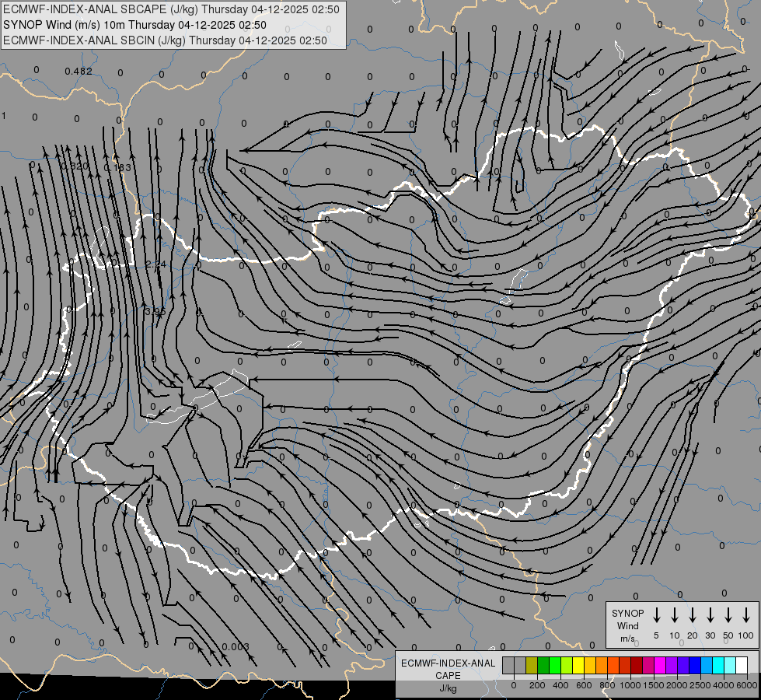
Task: Select the pale cyan CAPE swatch left of white
Action: click(731, 665)
